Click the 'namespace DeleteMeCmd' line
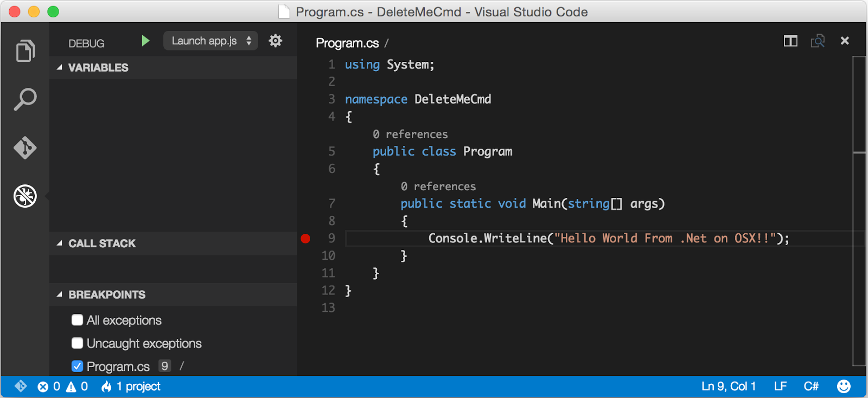 418,99
